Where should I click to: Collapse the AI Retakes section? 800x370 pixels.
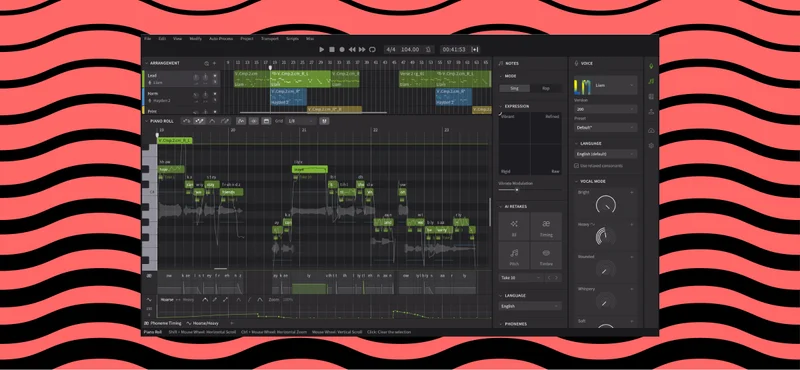point(502,206)
